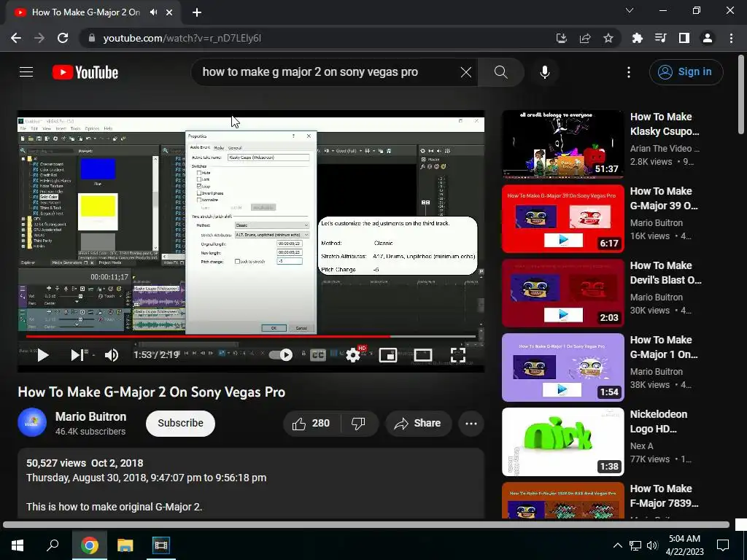The width and height of the screenshot is (747, 560).
Task: Open YouTube settings three-dot menu
Action: pos(628,72)
